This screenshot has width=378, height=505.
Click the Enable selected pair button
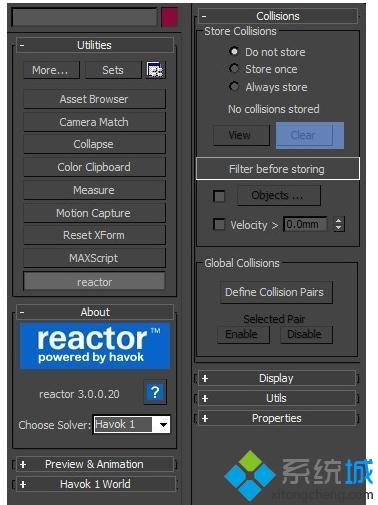pyautogui.click(x=243, y=334)
